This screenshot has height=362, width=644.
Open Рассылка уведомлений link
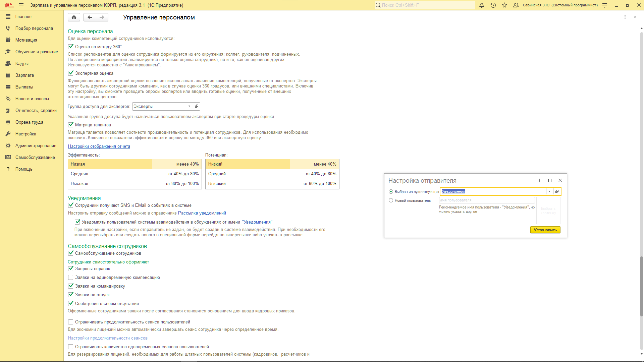pyautogui.click(x=202, y=213)
